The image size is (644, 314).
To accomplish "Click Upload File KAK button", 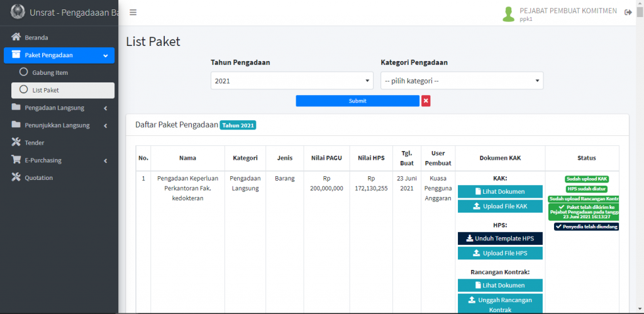I will point(500,206).
